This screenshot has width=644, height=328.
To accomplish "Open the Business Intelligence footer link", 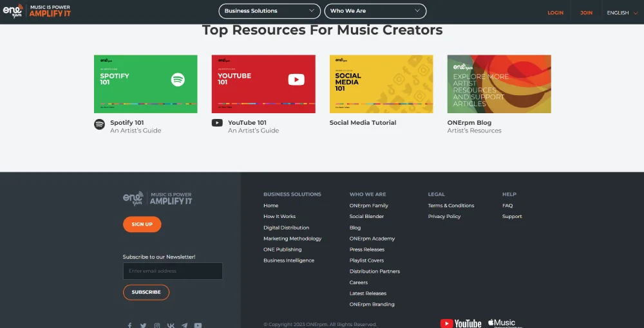I will point(289,260).
